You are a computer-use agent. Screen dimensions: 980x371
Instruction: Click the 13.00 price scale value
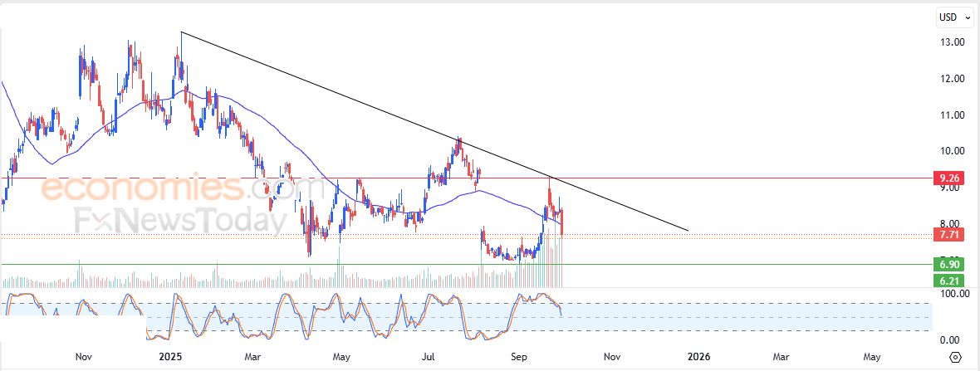(952, 42)
